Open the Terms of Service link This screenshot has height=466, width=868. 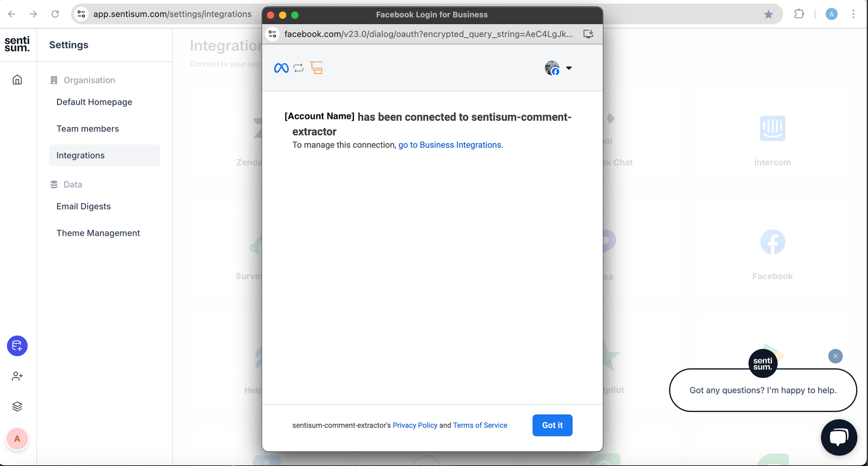pos(480,425)
